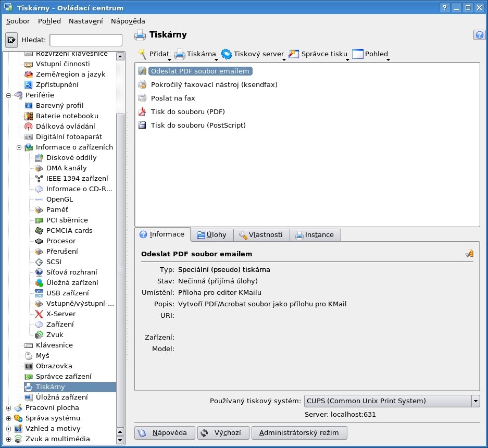This screenshot has height=448, width=488.
Task: Open the Pohled toolbar menu
Action: pyautogui.click(x=370, y=54)
